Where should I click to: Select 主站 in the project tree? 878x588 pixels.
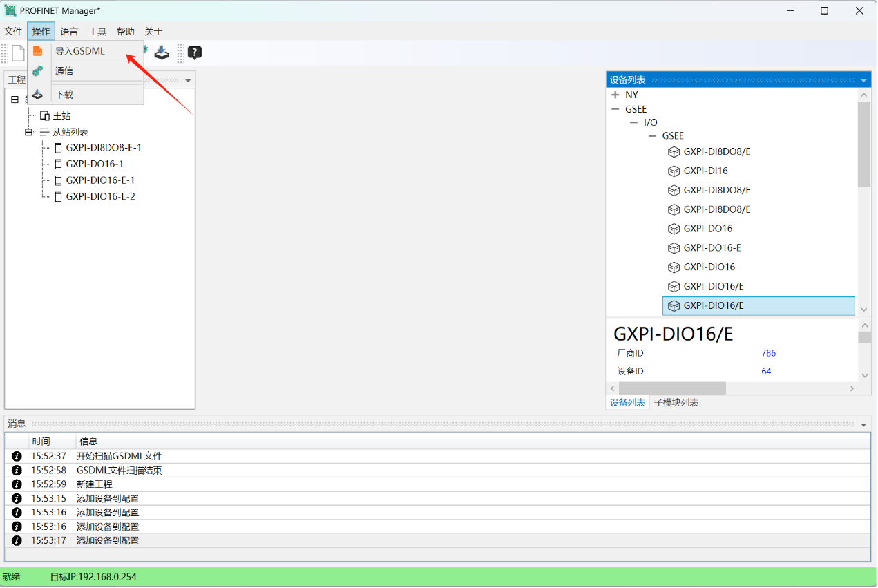point(61,115)
